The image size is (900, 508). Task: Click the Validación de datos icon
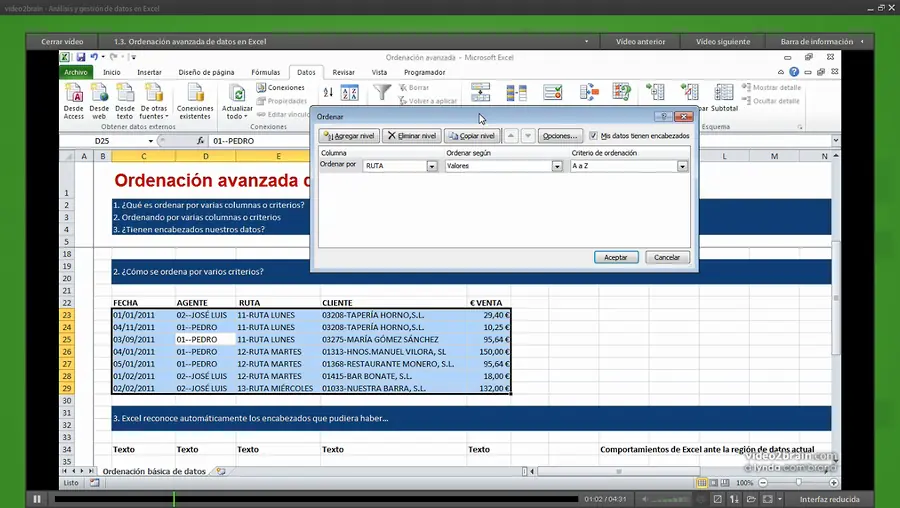(x=553, y=92)
